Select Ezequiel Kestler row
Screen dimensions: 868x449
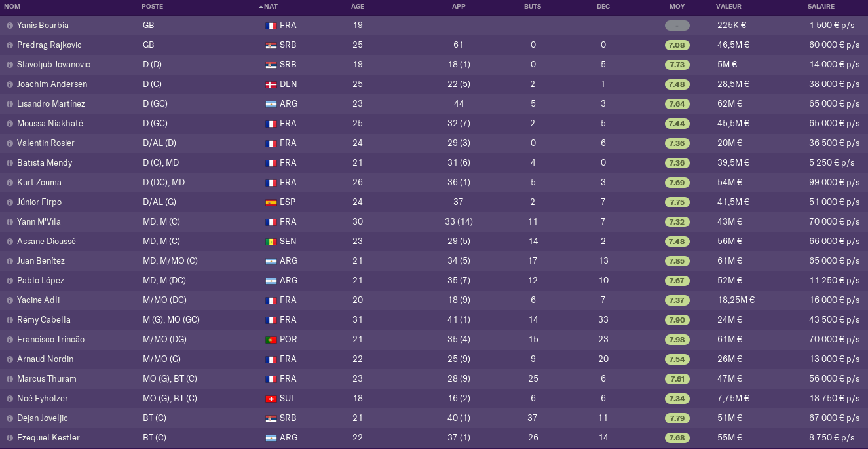click(x=434, y=438)
